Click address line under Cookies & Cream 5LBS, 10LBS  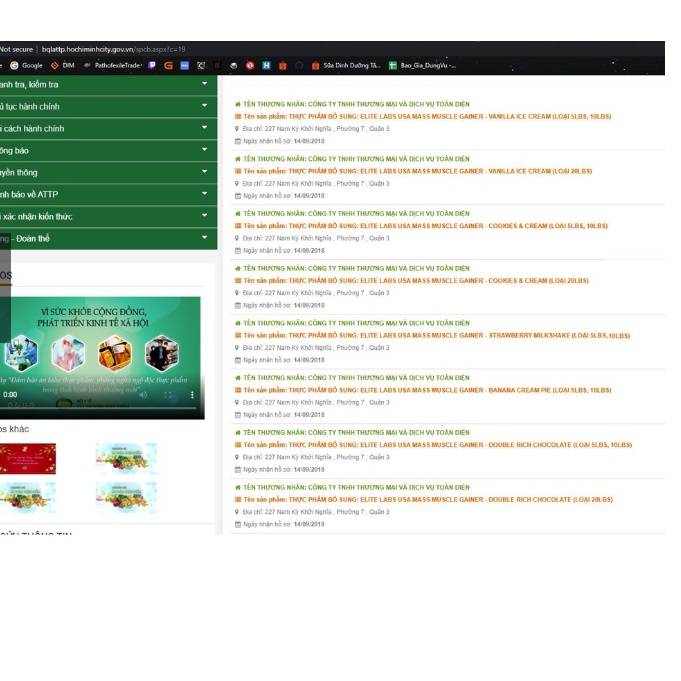(x=316, y=238)
